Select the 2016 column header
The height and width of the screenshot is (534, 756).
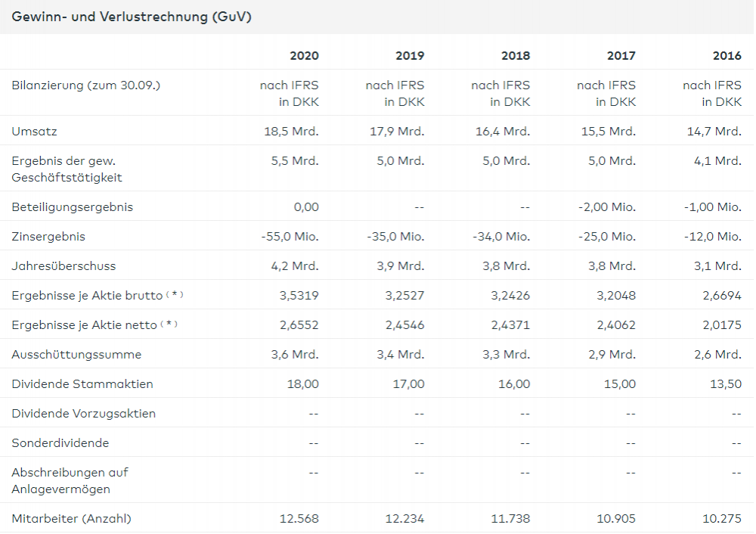727,55
